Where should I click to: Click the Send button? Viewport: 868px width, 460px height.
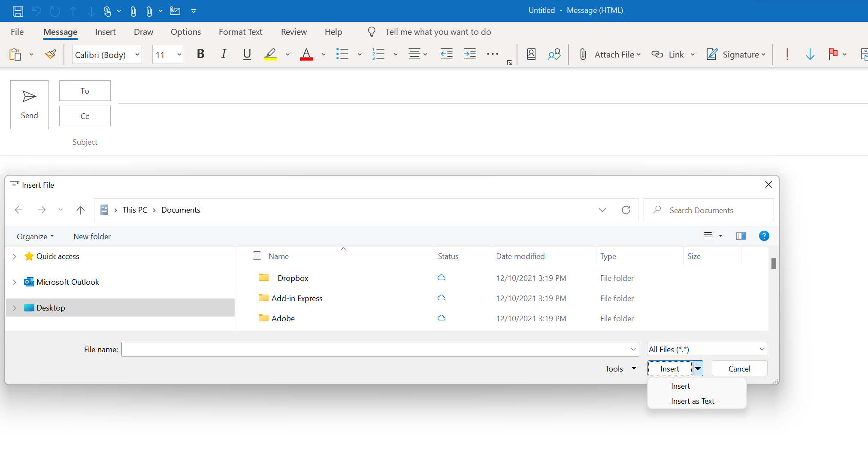30,105
